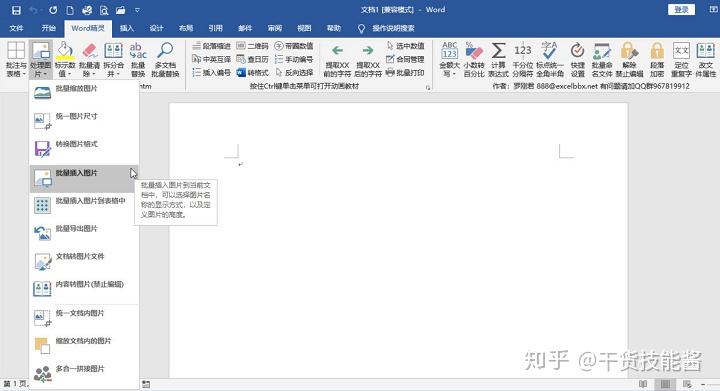This screenshot has width=720, height=391.
Task: Select 内容转图片(禁止编辑) from the menu
Action: click(x=84, y=289)
